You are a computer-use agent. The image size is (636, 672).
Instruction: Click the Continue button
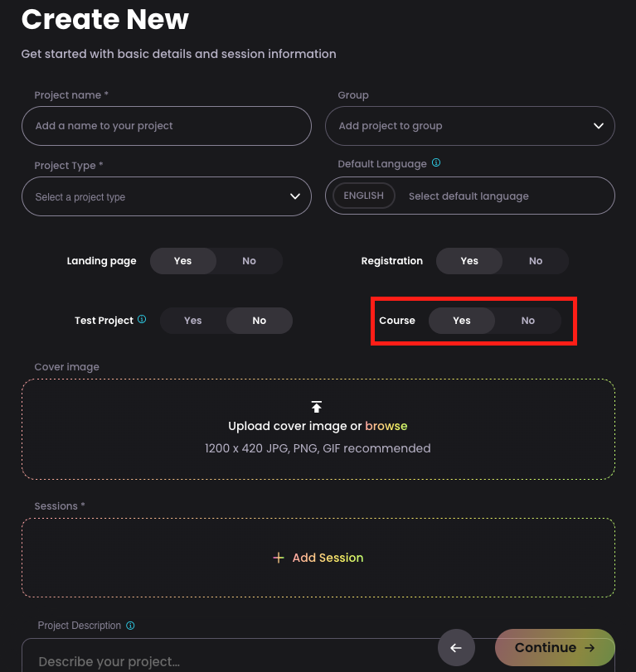coord(555,648)
